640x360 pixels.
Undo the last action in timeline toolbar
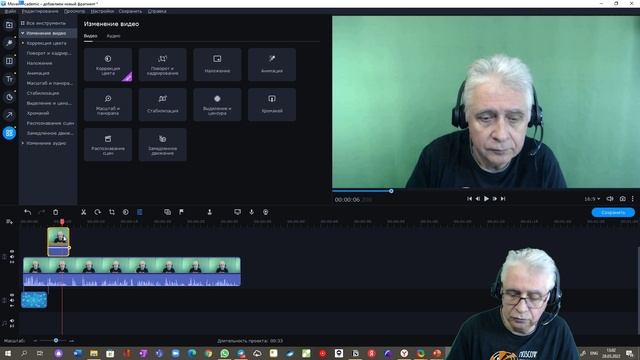coord(27,212)
